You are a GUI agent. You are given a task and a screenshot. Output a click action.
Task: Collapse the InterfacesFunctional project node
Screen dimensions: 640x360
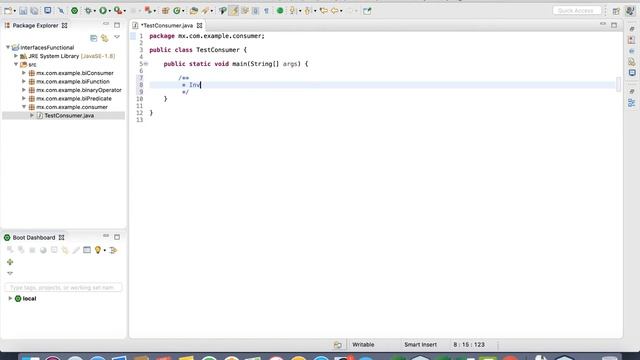8,47
